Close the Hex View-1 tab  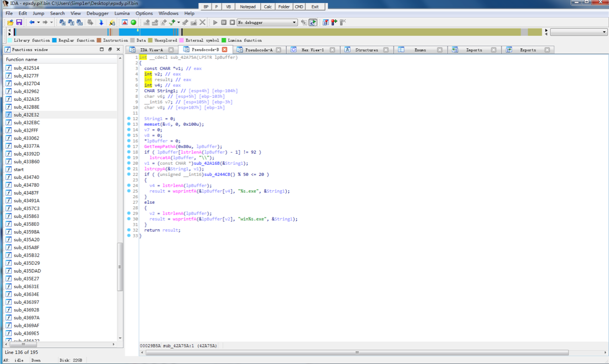coord(332,50)
